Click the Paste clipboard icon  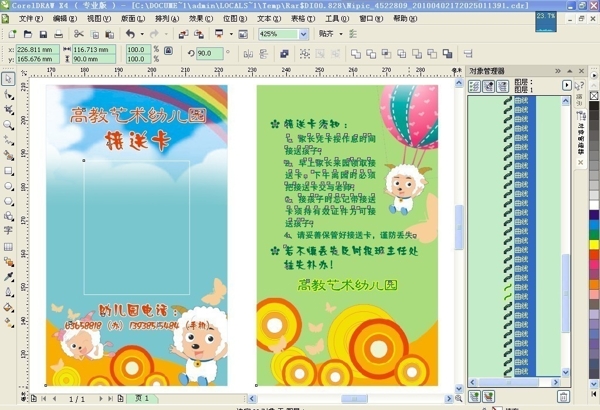[110, 34]
